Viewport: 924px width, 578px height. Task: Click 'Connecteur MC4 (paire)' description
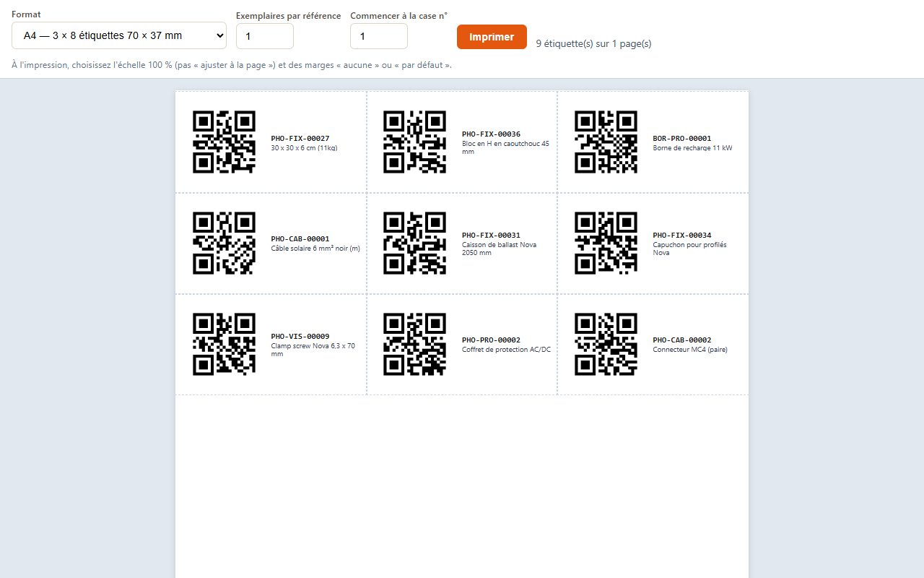pos(690,350)
